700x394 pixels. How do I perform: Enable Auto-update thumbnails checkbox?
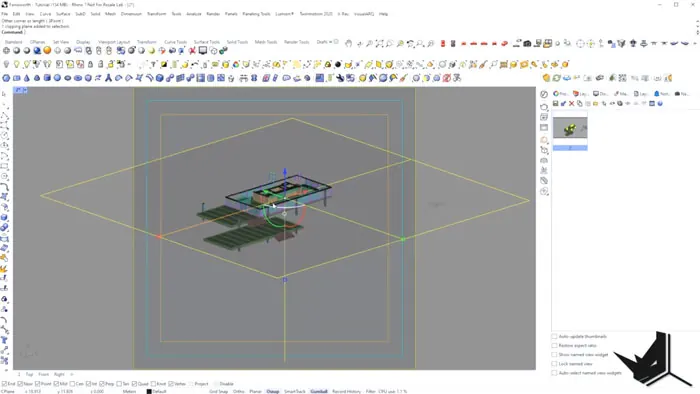[x=554, y=336]
